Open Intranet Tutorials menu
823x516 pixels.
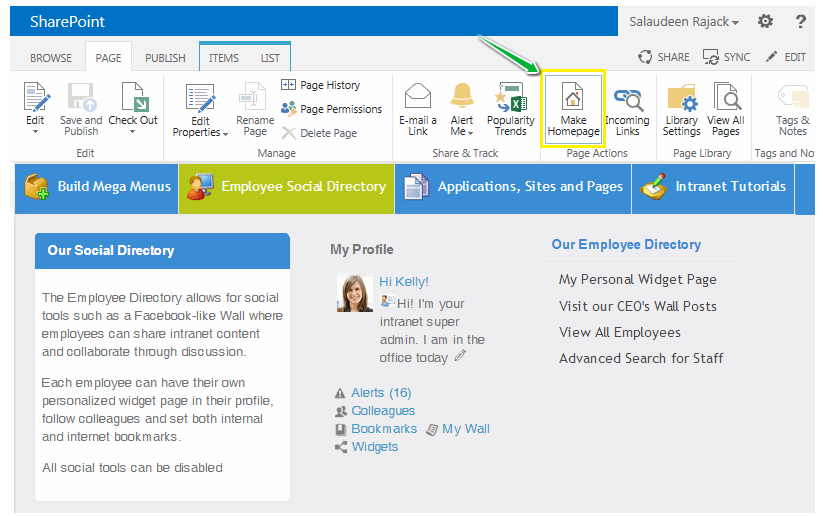tap(713, 188)
